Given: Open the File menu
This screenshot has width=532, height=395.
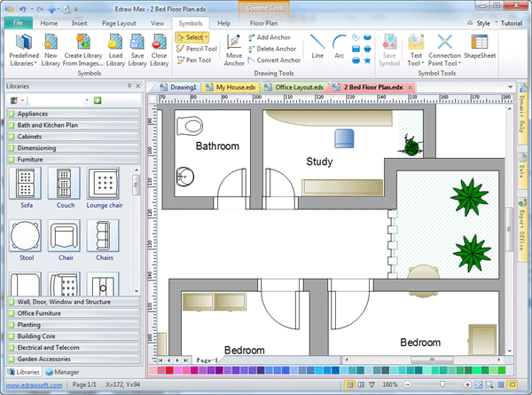Looking at the screenshot, I should pos(19,23).
